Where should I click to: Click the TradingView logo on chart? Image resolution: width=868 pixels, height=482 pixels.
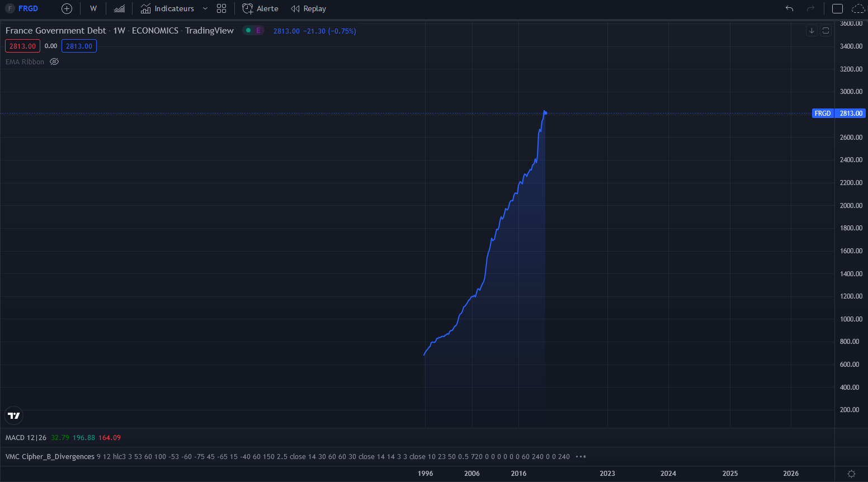[14, 415]
